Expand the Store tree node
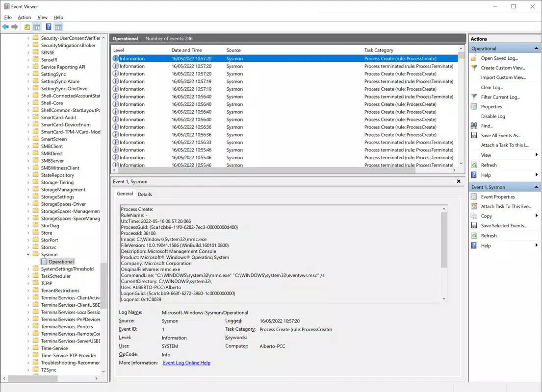Screen dimensions: 542x392 coord(28,233)
